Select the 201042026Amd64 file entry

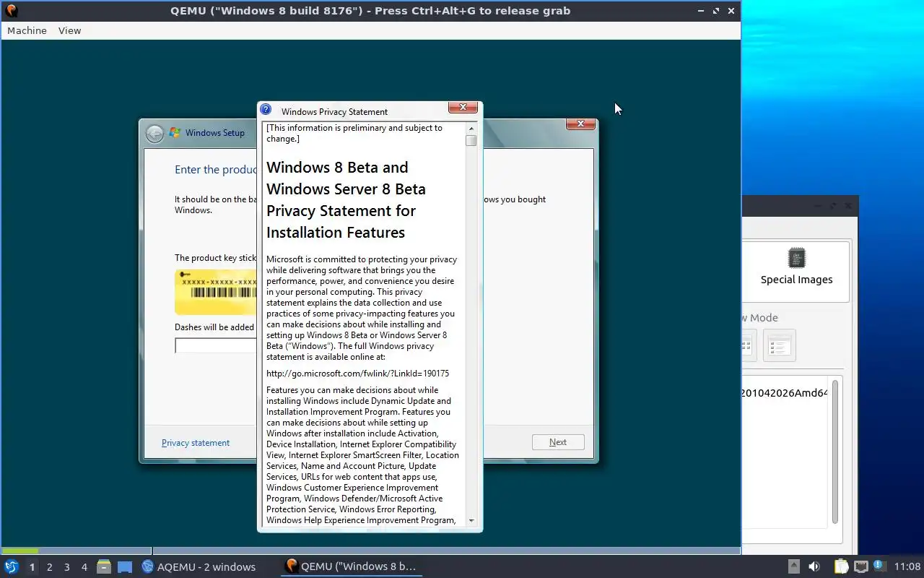click(x=785, y=393)
